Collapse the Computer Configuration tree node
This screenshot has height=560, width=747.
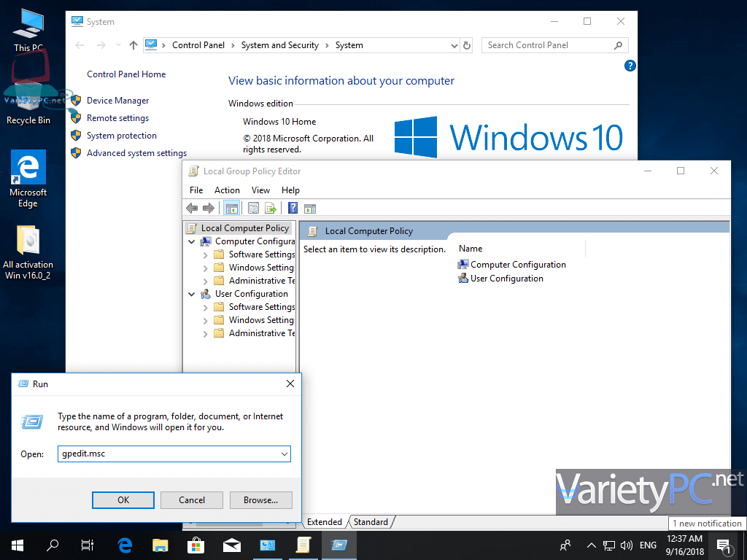click(x=192, y=242)
